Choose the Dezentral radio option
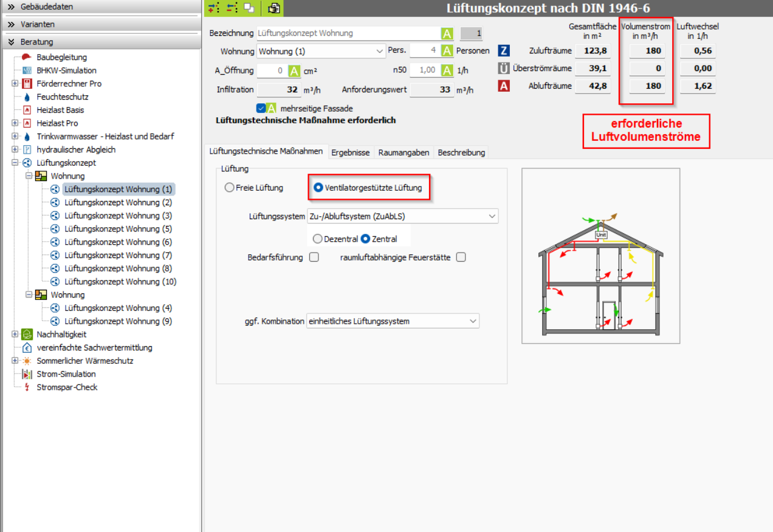Viewport: 773px width, 532px height. click(317, 239)
